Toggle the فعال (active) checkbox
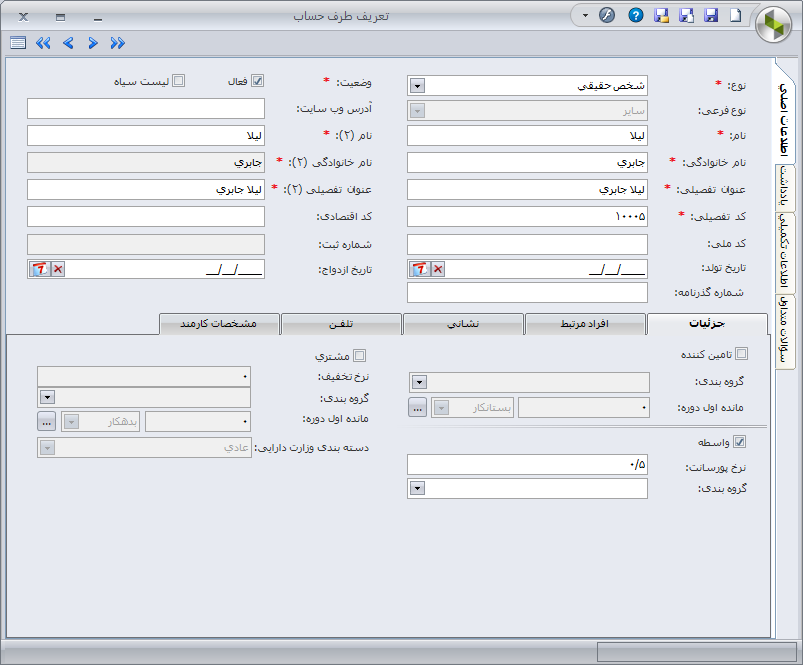803x665 pixels. (257, 81)
